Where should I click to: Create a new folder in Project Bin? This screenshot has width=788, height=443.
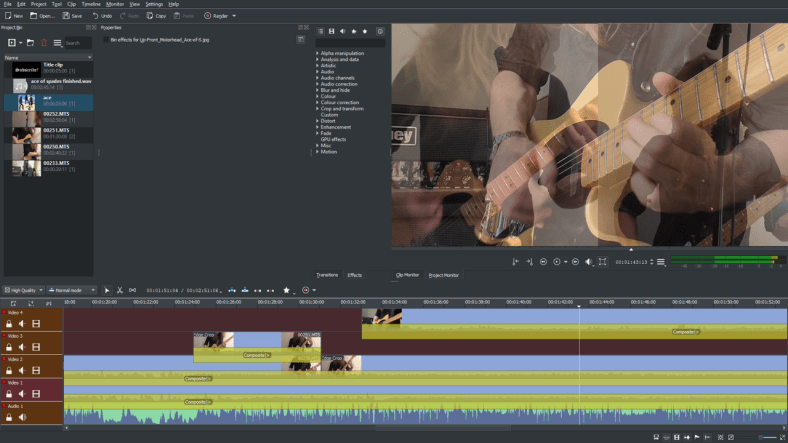(30, 43)
